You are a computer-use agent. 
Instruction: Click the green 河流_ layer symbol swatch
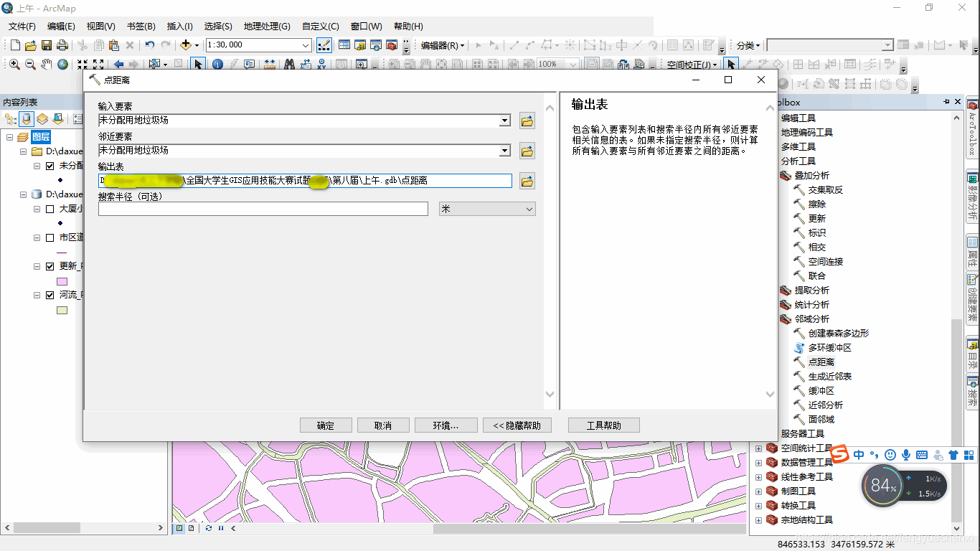coord(62,310)
